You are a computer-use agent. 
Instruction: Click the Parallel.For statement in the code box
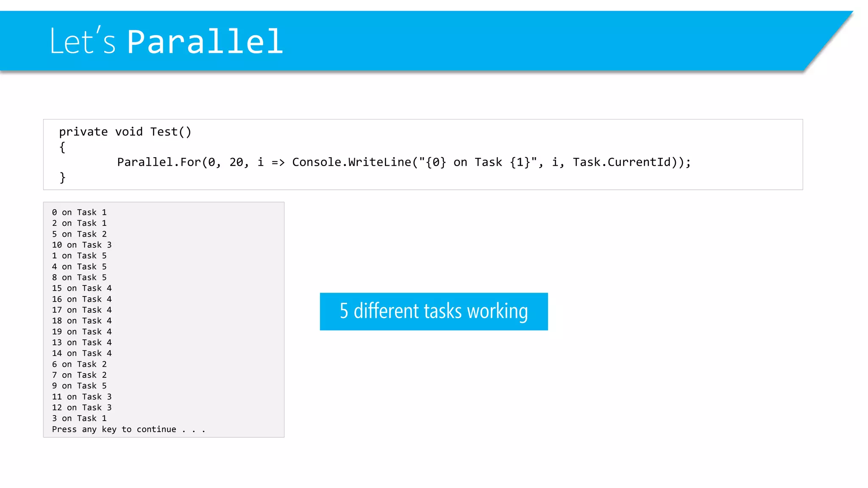[404, 162]
